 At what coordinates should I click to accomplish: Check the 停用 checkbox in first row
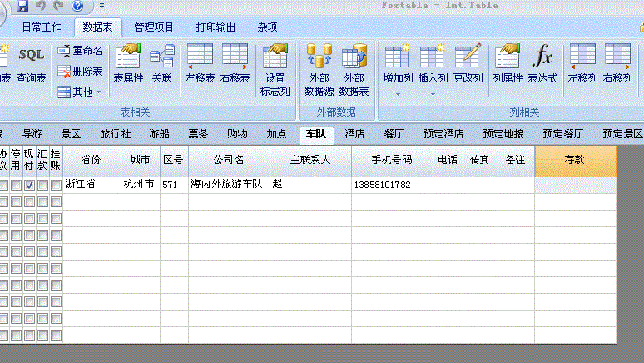point(16,185)
